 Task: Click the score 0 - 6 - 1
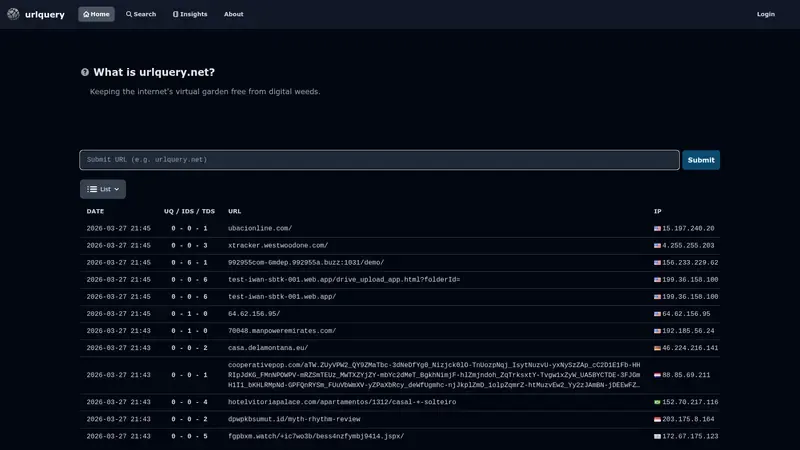tap(189, 263)
